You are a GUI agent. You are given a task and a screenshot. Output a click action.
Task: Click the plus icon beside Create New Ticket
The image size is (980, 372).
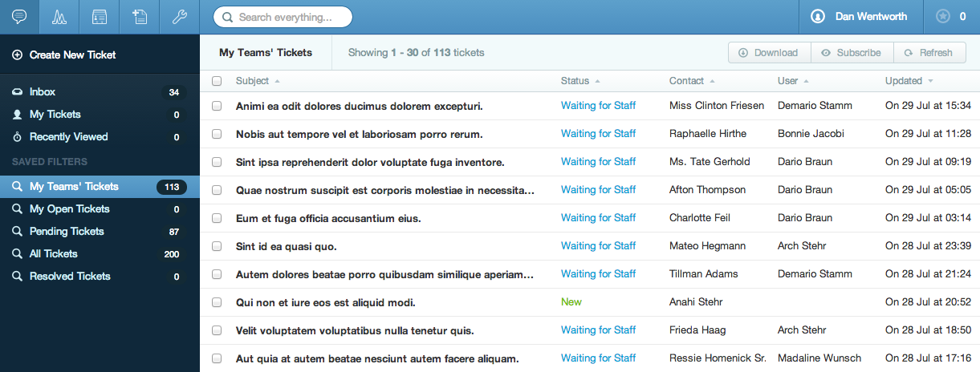pyautogui.click(x=17, y=55)
